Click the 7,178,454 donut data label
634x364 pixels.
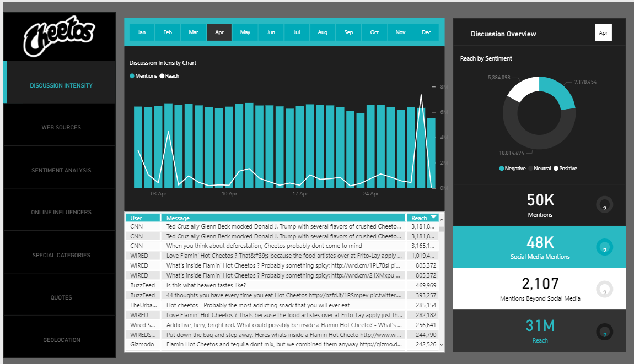point(585,82)
